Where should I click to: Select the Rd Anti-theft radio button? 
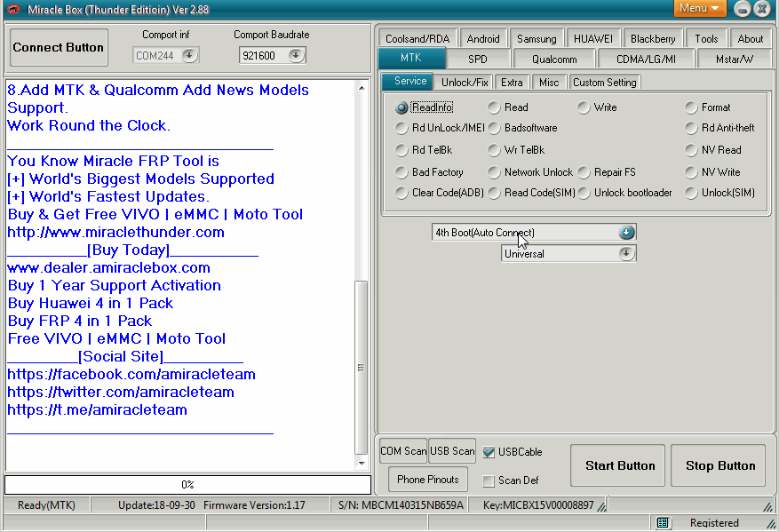point(691,128)
